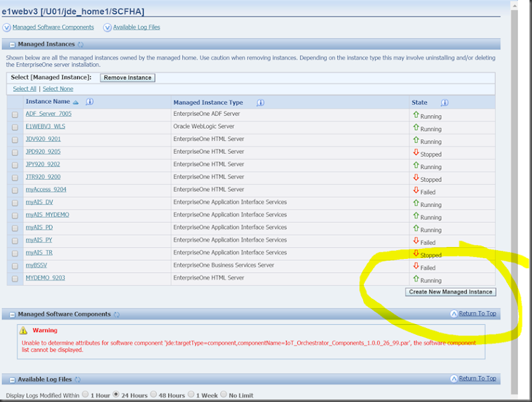Open the myAIS_MYDEMO instance link
The image size is (532, 402).
(x=47, y=214)
